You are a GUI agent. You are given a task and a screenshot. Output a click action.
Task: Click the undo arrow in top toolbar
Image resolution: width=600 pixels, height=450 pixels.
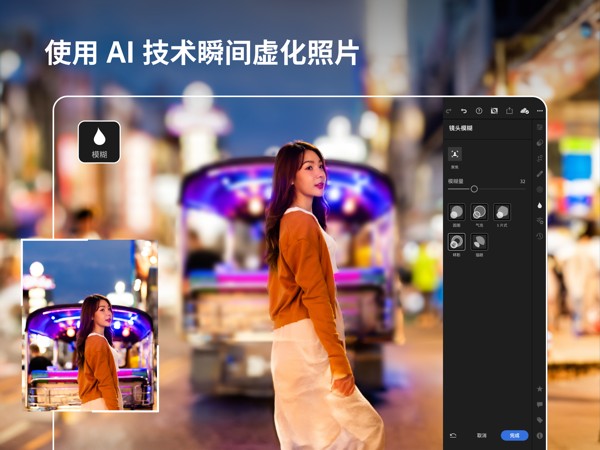coord(464,111)
